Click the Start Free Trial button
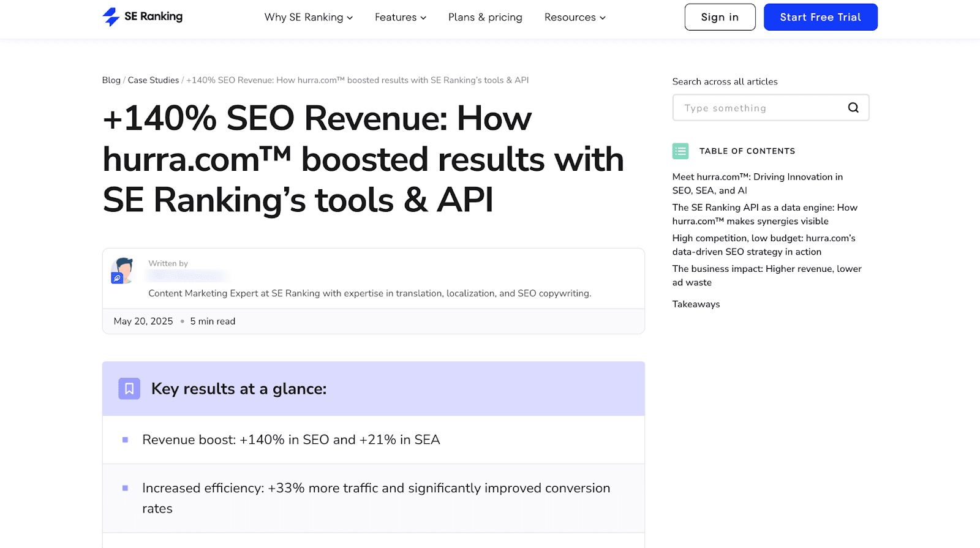This screenshot has width=980, height=548. coord(821,17)
